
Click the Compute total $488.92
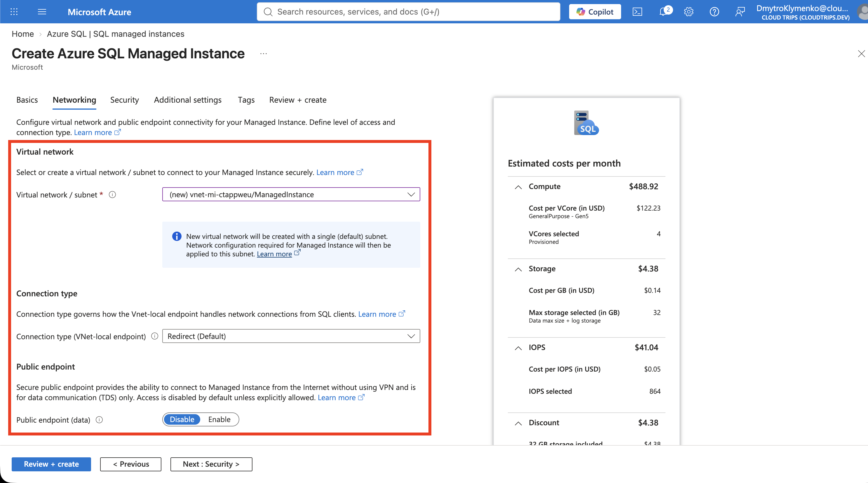pyautogui.click(x=643, y=186)
